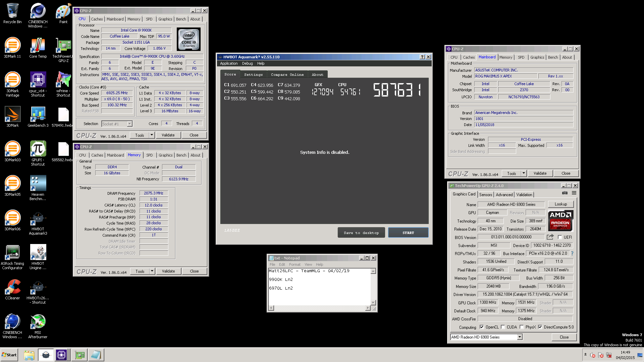
Task: Click Notepad text line 9900K Ln2
Action: click(281, 279)
